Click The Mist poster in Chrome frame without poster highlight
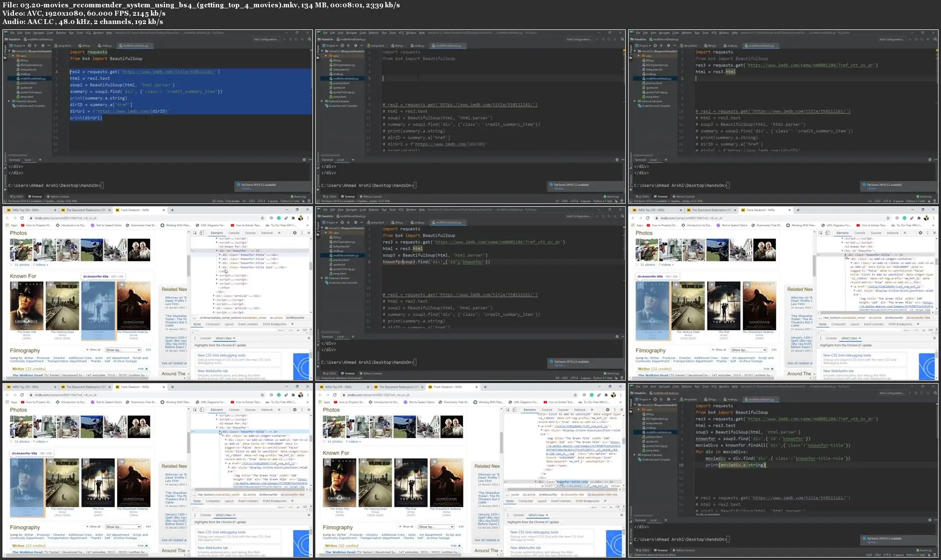 tap(411, 482)
